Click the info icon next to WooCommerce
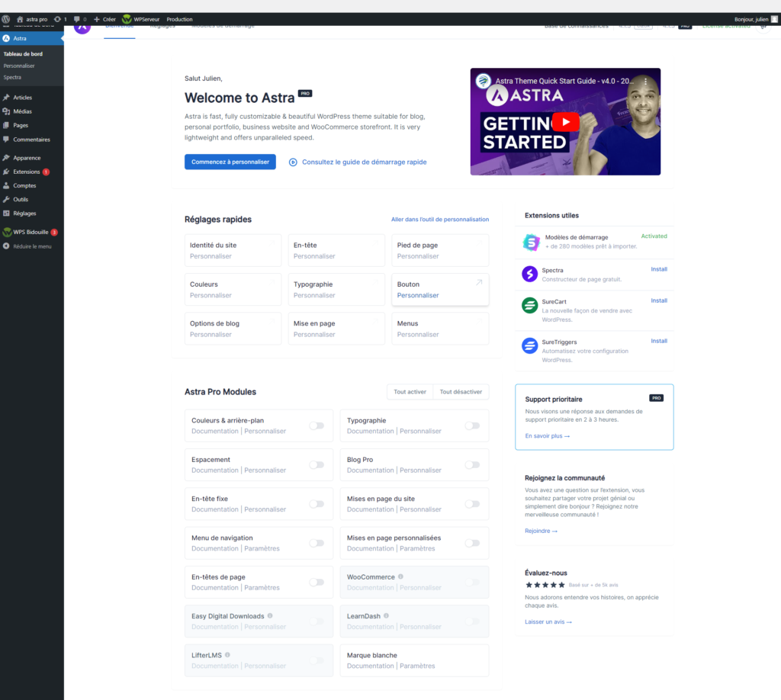This screenshot has width=781, height=700. (400, 577)
